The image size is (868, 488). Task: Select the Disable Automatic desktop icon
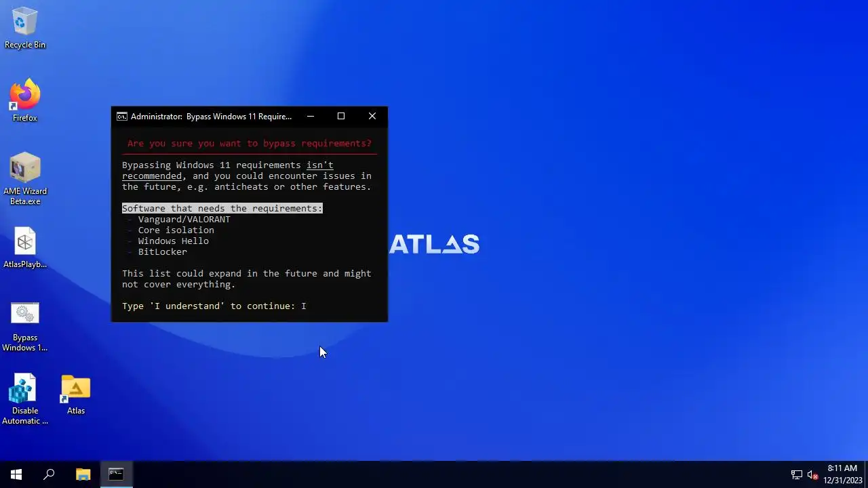click(x=25, y=400)
